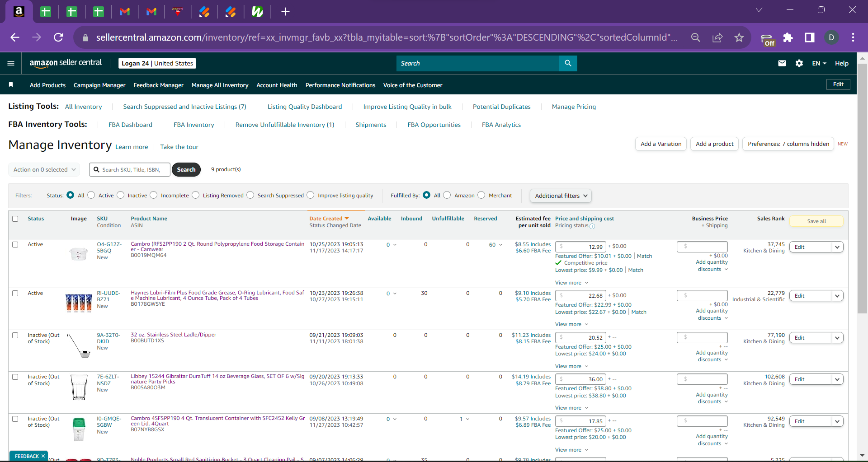Image resolution: width=868 pixels, height=462 pixels.
Task: Open the EN language dropdown
Action: click(x=819, y=63)
